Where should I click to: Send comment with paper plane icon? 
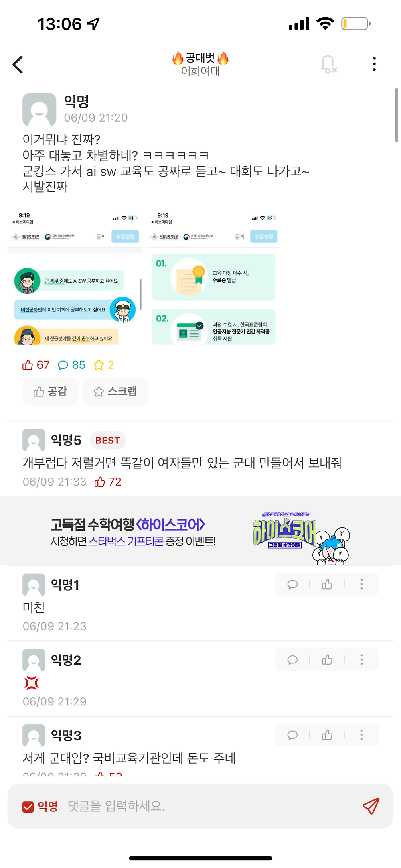[x=371, y=806]
